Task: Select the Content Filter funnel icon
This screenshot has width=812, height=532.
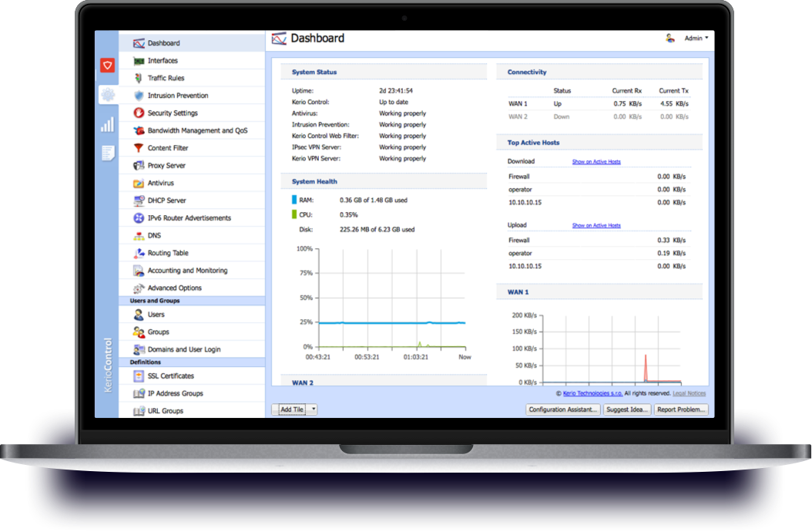Action: (139, 148)
